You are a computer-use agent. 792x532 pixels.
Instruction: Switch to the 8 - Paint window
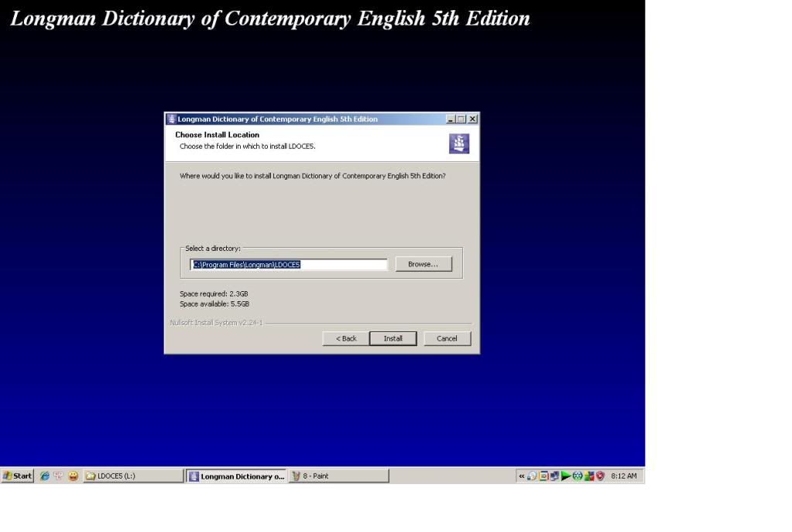pos(339,476)
